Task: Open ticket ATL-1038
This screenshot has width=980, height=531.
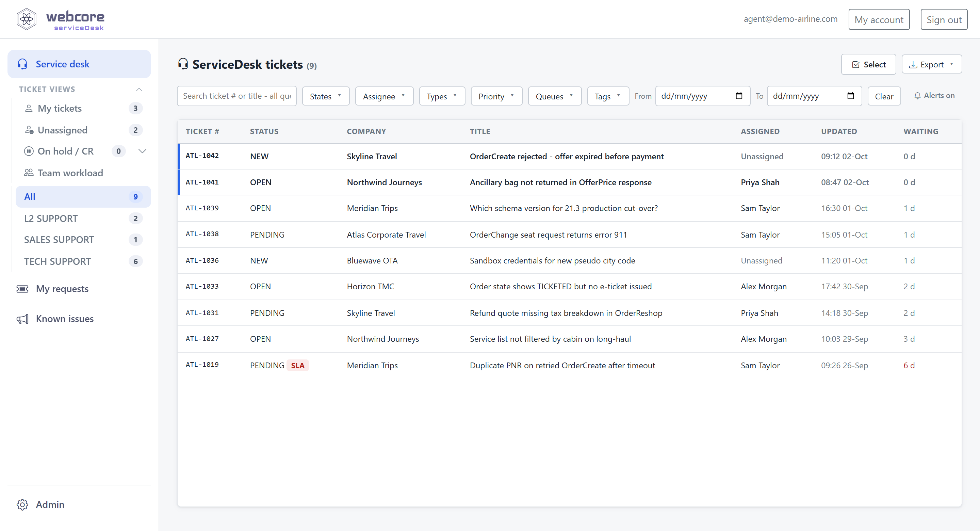Action: point(570,235)
